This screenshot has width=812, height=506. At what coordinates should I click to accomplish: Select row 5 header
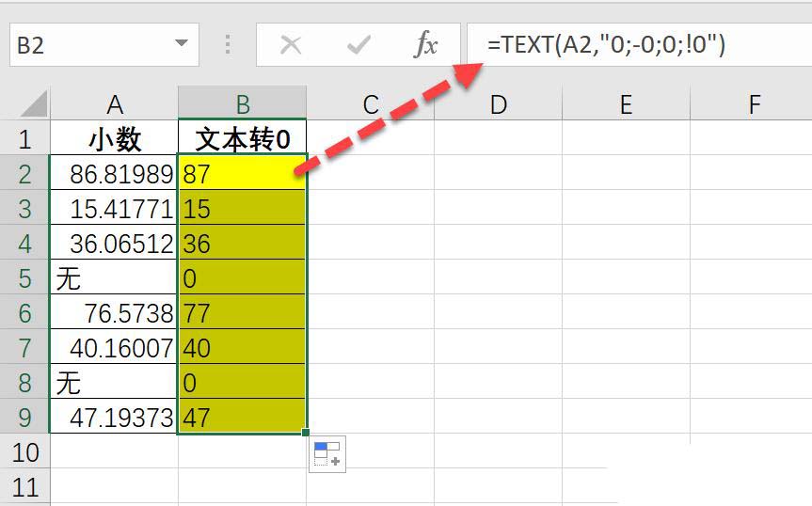24,278
